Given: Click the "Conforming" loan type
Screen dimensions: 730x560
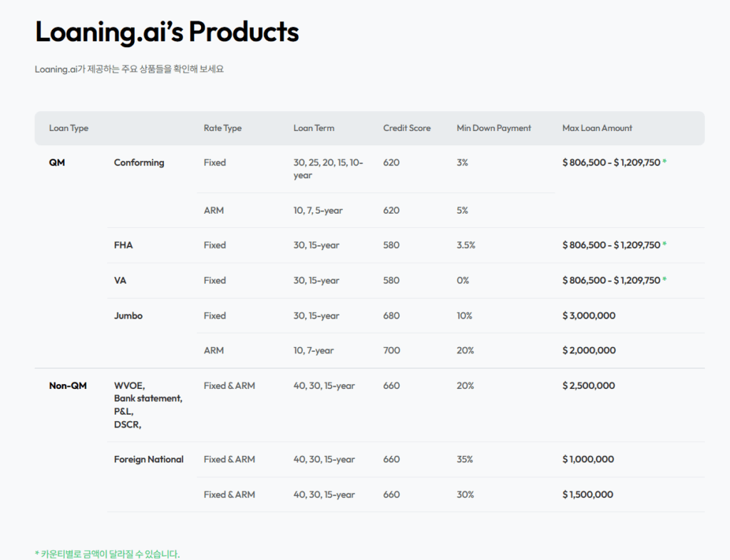Looking at the screenshot, I should click(x=139, y=162).
